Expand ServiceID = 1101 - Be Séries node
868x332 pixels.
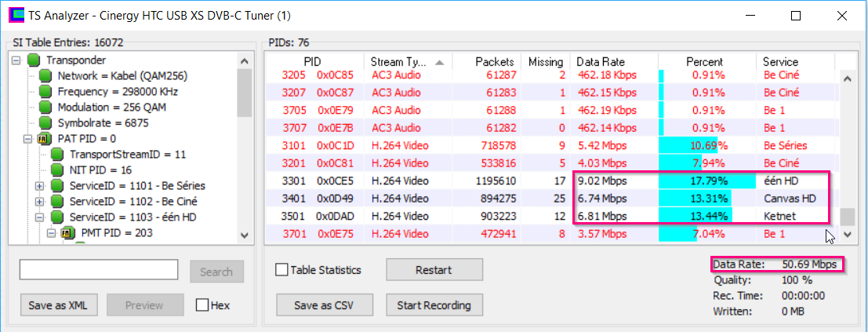(39, 186)
